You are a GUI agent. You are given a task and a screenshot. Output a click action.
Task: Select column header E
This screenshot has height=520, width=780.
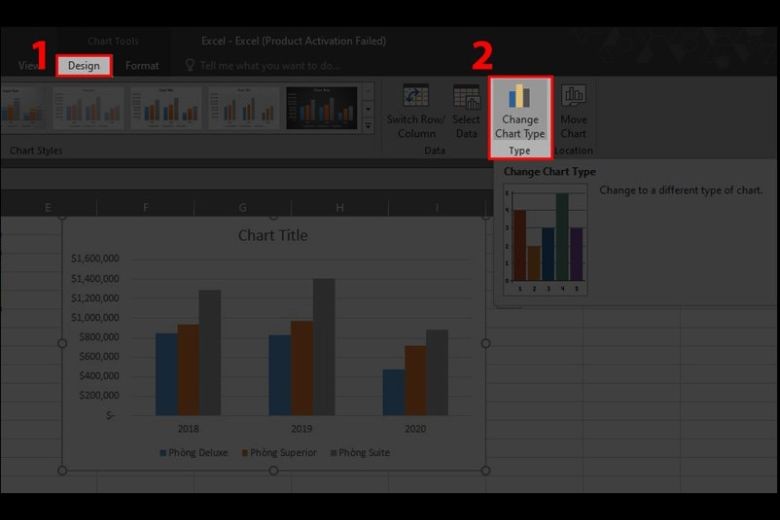[x=48, y=208]
